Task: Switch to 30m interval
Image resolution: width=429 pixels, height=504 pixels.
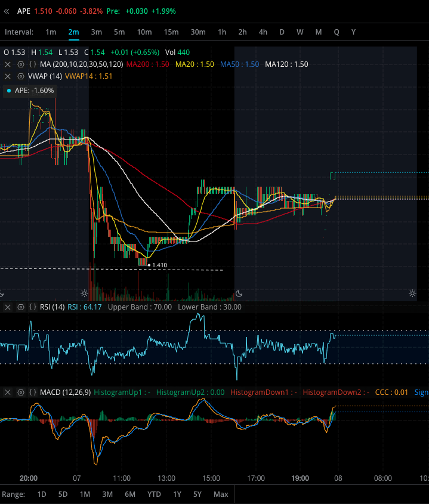Action: pyautogui.click(x=198, y=32)
